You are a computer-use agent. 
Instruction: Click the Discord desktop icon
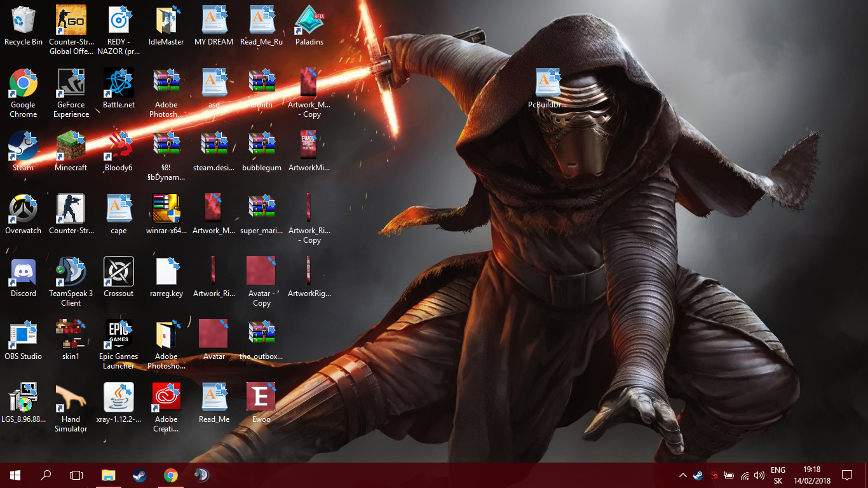24,272
